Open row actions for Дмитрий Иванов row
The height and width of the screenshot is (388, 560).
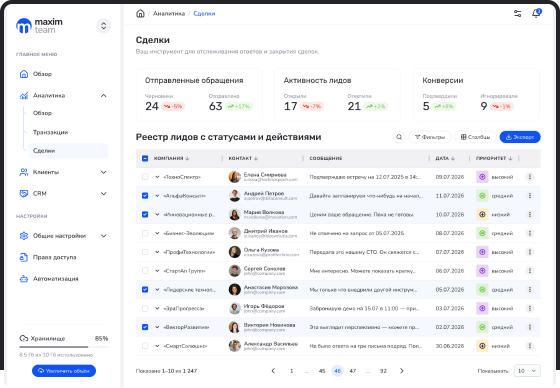pos(530,233)
